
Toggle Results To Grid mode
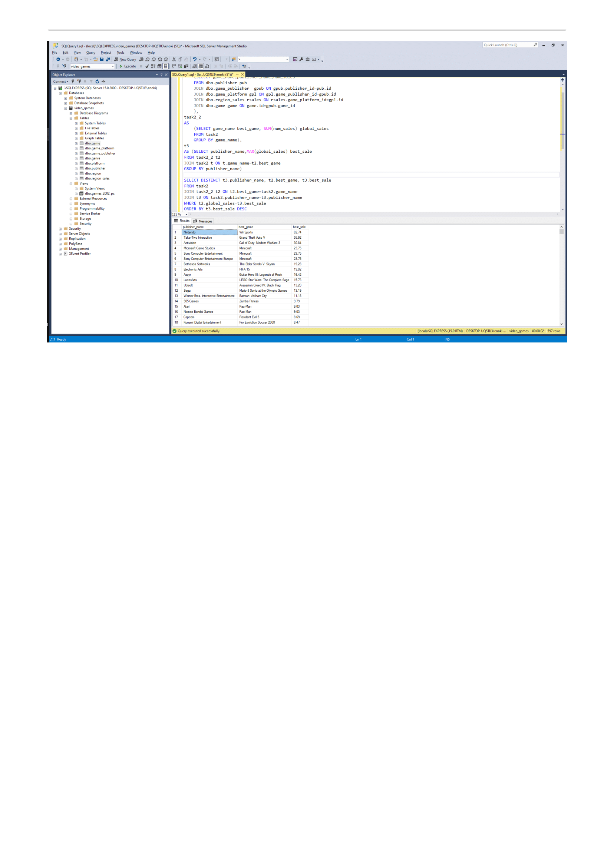(x=201, y=66)
